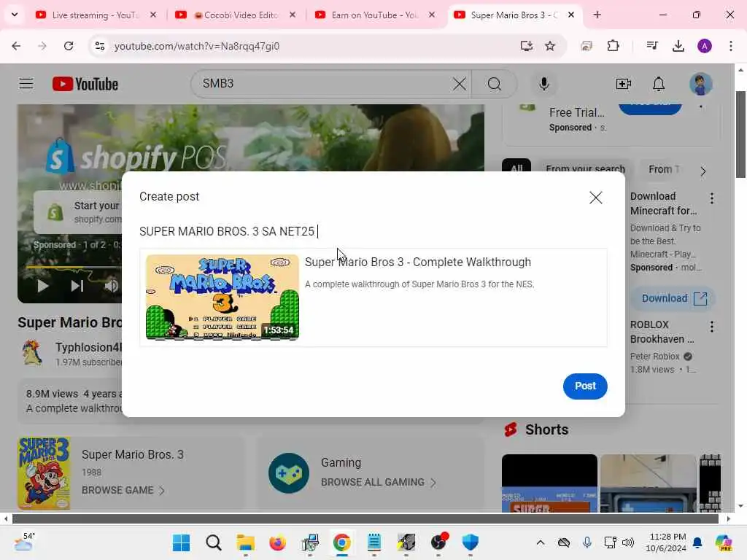This screenshot has height=560, width=747.
Task: Select the Super Mario Bros 3 browser tab
Action: tap(514, 15)
